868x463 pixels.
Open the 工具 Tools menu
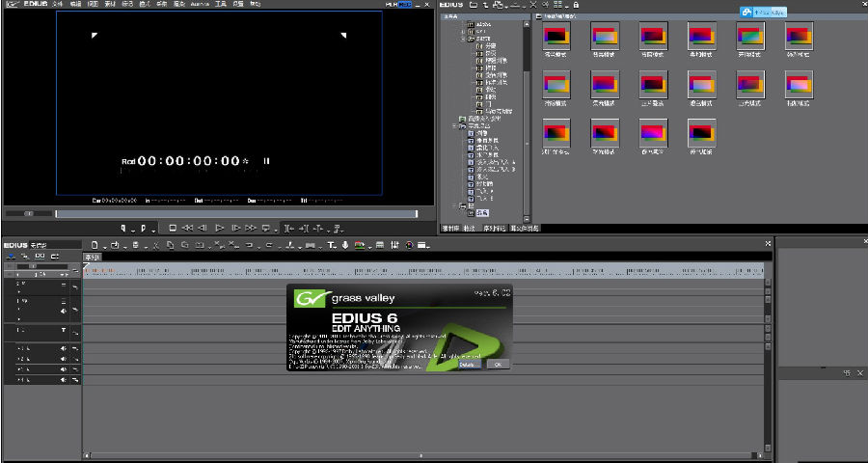point(220,4)
